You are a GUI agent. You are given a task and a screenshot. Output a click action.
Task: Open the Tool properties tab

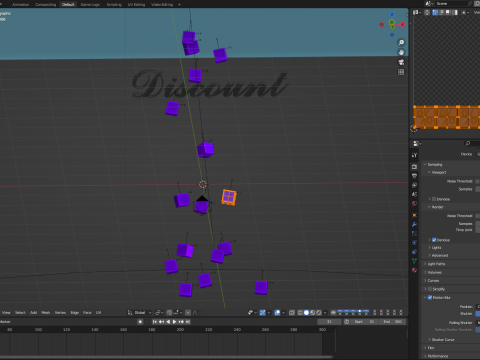point(414,155)
